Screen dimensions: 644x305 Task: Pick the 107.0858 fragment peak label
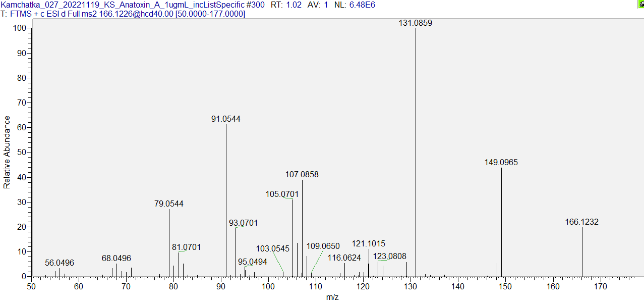click(x=302, y=175)
